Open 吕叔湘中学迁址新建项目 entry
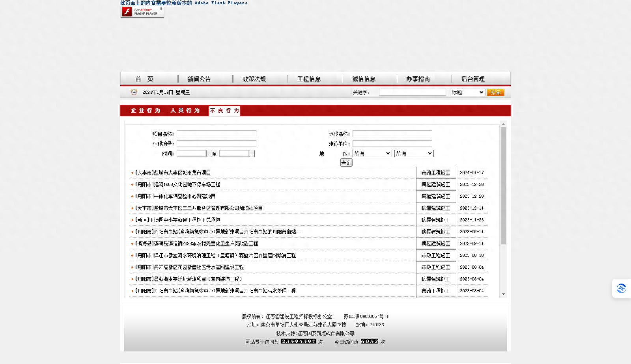This screenshot has width=631, height=364. (189, 279)
